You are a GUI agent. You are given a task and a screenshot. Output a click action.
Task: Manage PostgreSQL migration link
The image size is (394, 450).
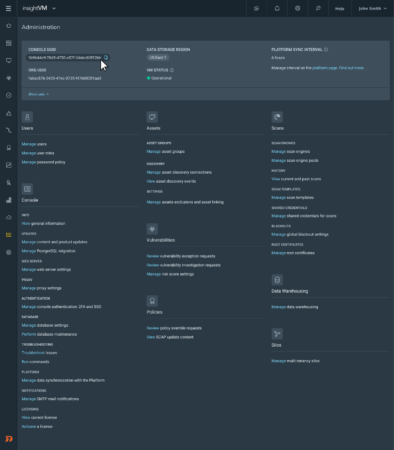point(49,251)
